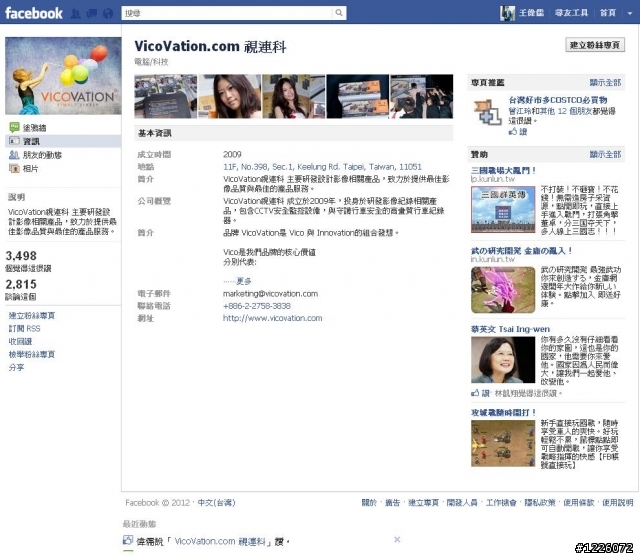This screenshot has height=556, width=640.
Task: Click the photos icon beside 相片
Action: (14, 168)
